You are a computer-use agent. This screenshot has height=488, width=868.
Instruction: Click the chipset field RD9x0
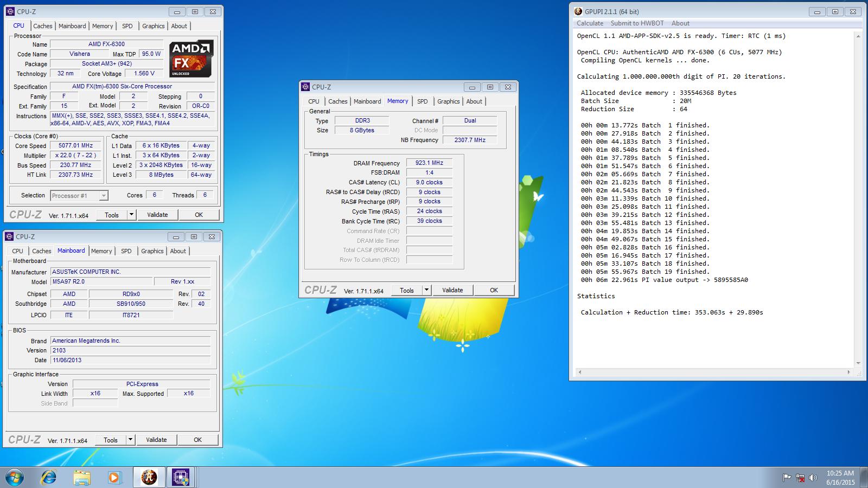click(131, 294)
